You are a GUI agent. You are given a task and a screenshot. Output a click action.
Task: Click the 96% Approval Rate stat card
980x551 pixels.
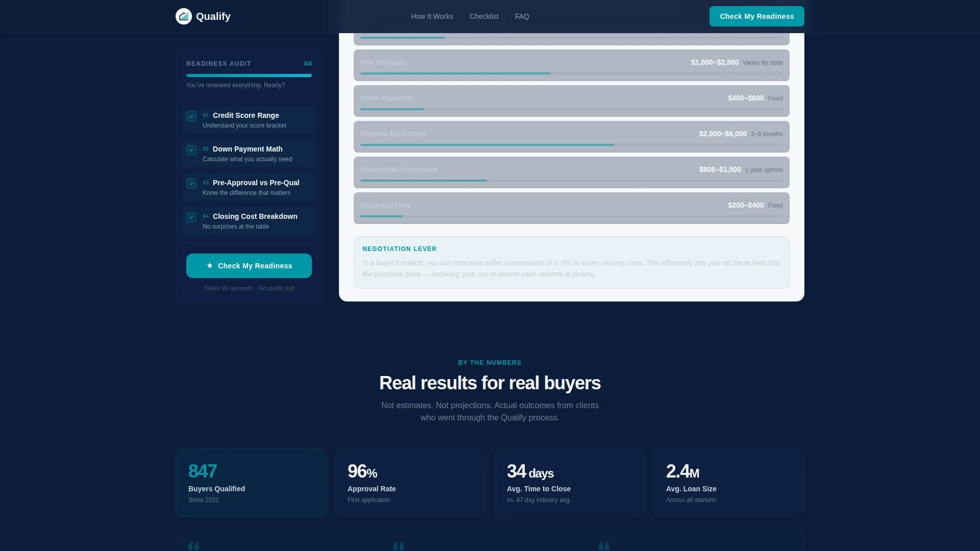click(410, 483)
